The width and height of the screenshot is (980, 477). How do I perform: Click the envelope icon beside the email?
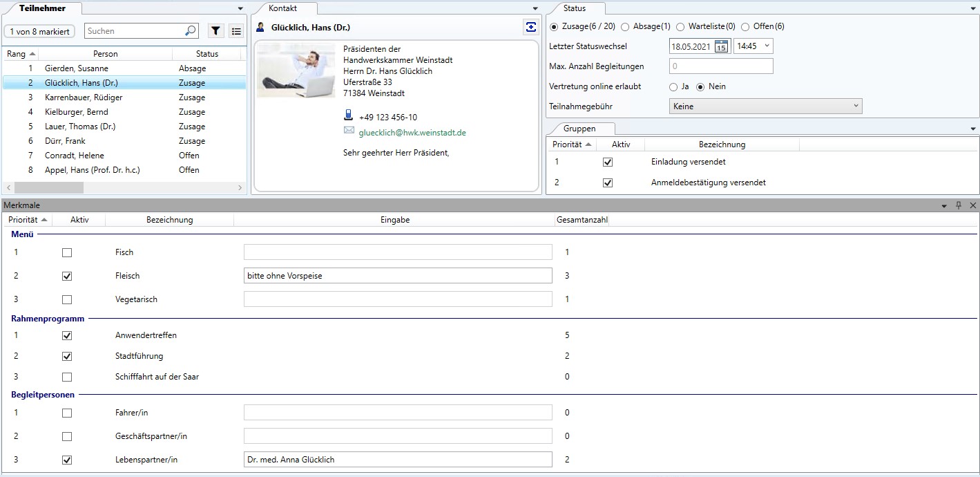click(348, 131)
